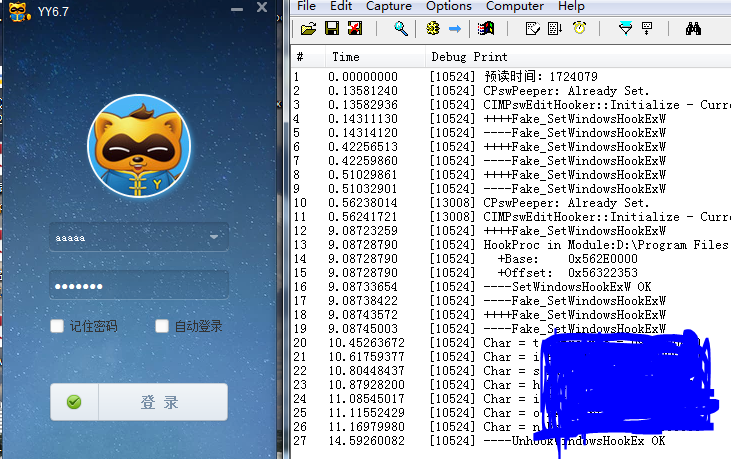Click time value 9.08723259 in row 12

363,231
